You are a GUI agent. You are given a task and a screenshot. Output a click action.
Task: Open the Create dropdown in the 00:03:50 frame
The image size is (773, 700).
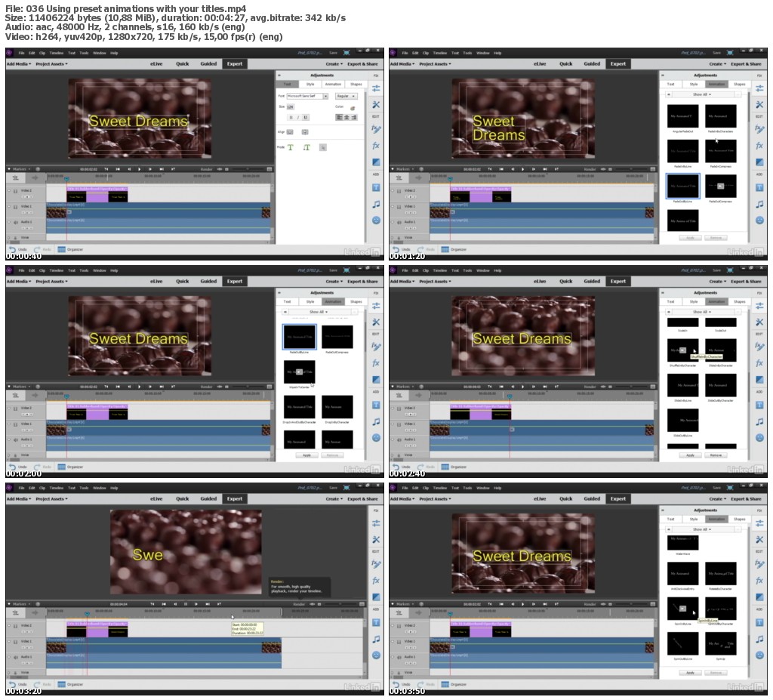[x=717, y=498]
